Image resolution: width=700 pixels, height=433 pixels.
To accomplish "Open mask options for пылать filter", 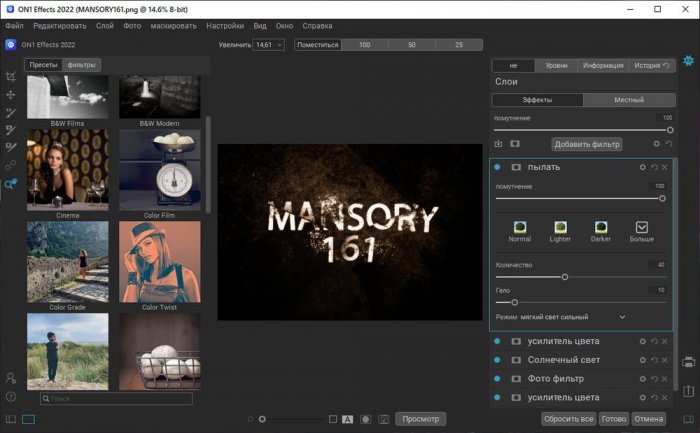I will coord(516,167).
